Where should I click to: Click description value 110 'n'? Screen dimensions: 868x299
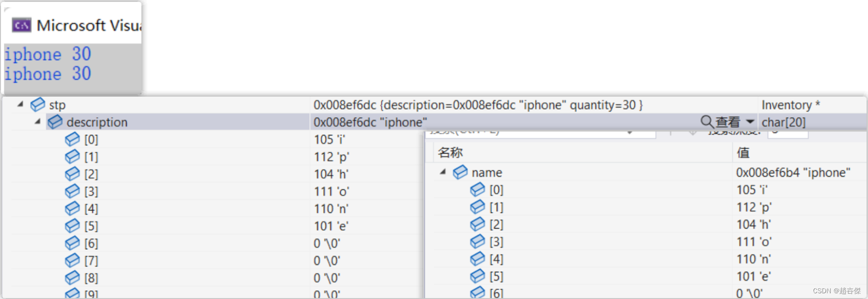[x=331, y=209]
